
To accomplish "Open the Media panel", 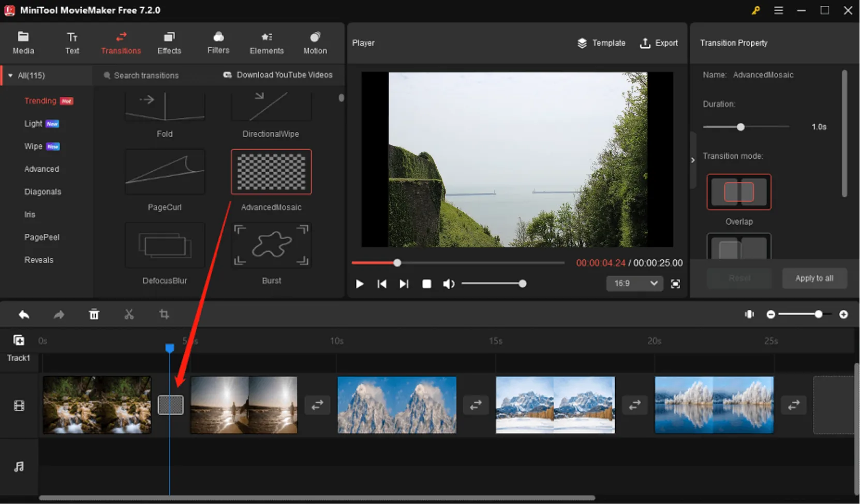I will coord(23,42).
